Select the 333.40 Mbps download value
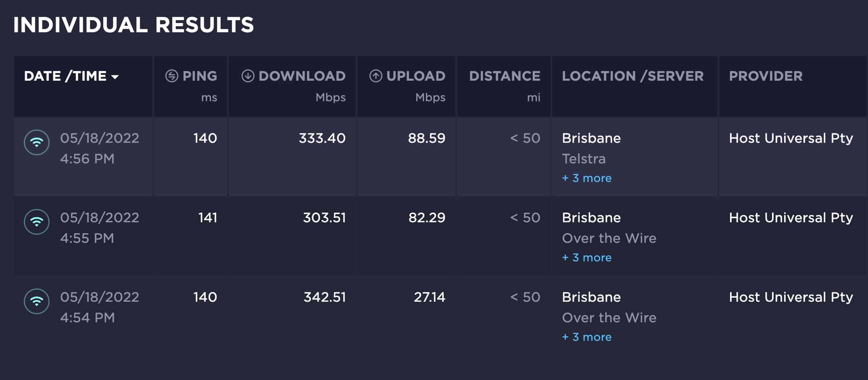 pyautogui.click(x=322, y=138)
